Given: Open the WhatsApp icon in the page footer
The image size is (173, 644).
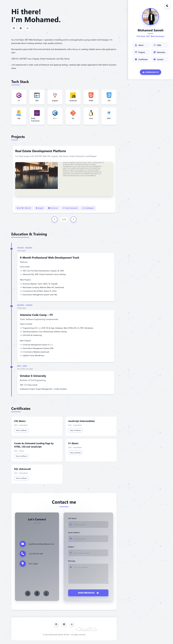Looking at the screenshot, I should click(72, 624).
